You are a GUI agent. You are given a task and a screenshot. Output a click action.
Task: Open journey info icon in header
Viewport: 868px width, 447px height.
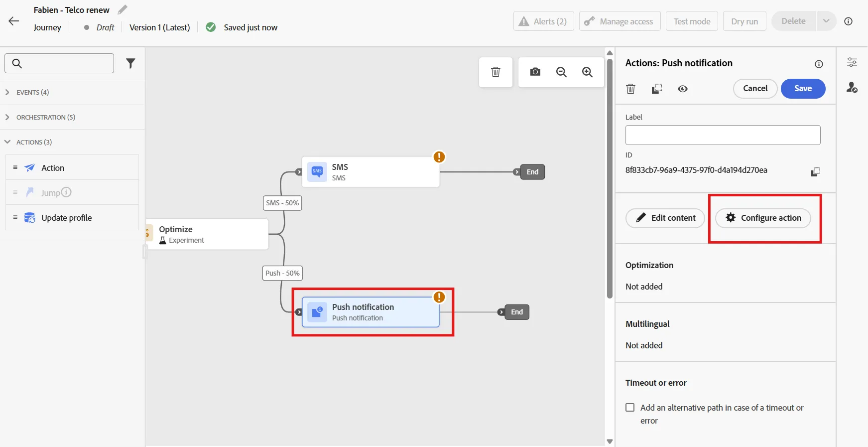pos(849,21)
